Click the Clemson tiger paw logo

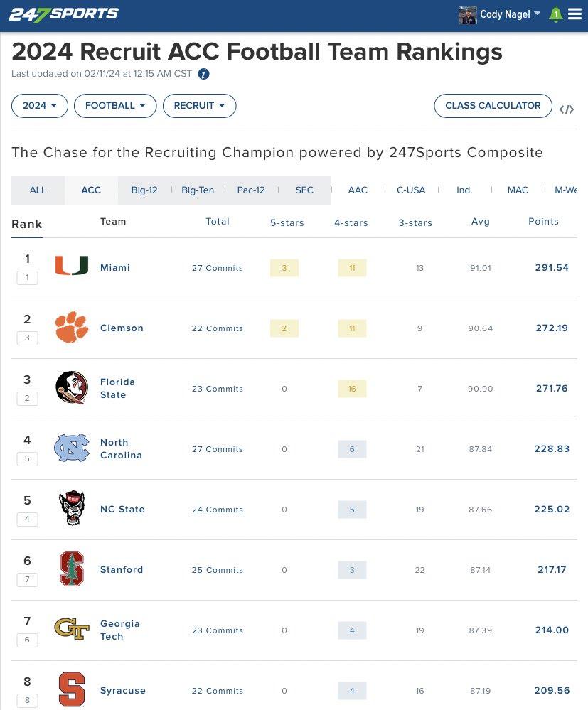[72, 328]
